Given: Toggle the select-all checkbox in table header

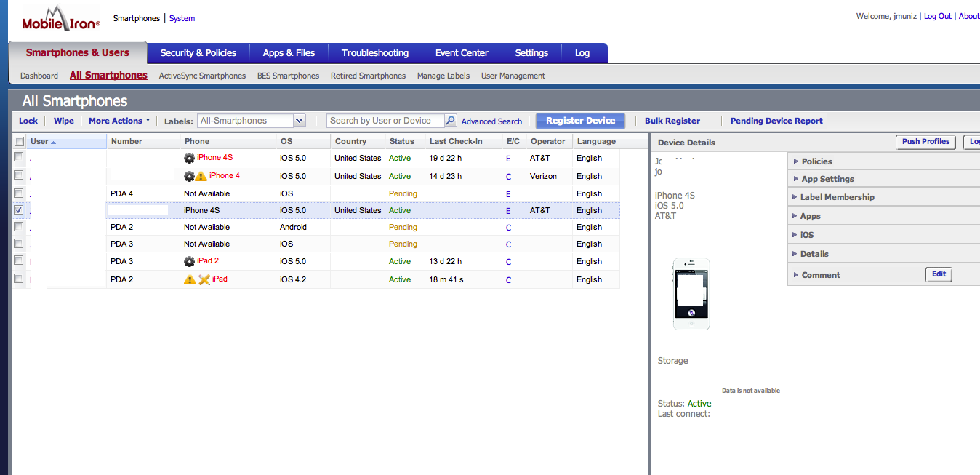Looking at the screenshot, I should tap(20, 141).
